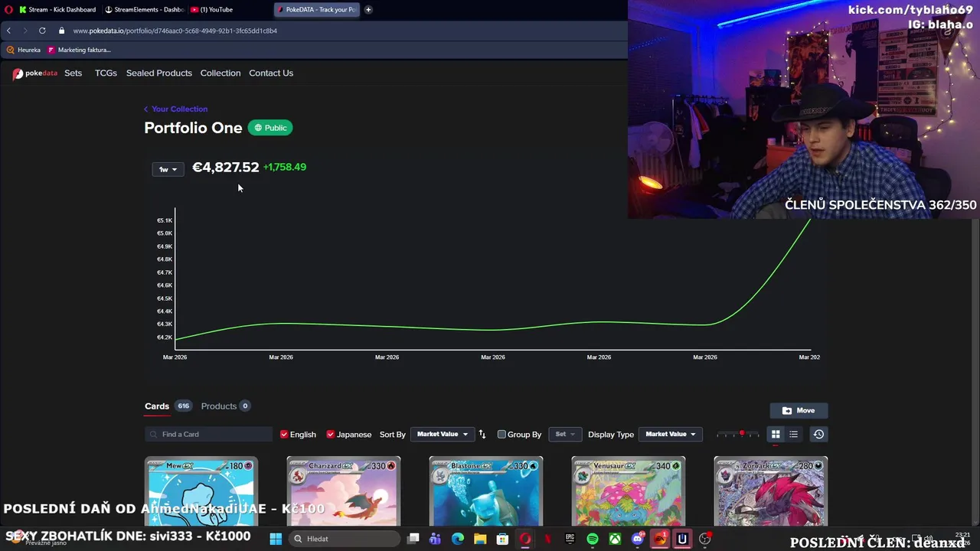This screenshot has width=980, height=551.
Task: Open the Group By Set dropdown
Action: tap(564, 435)
